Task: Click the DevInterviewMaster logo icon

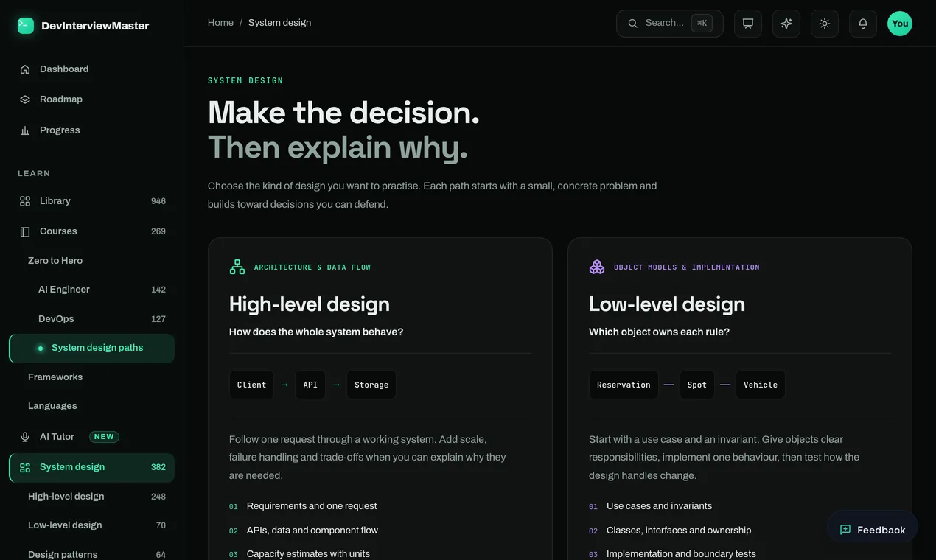Action: (26, 26)
